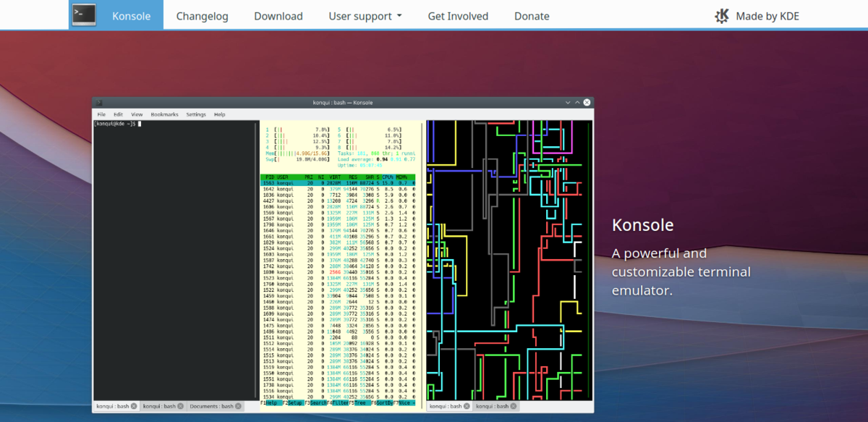Open the Settings menu in Konsole
Screen dimensions: 868x422
196,114
